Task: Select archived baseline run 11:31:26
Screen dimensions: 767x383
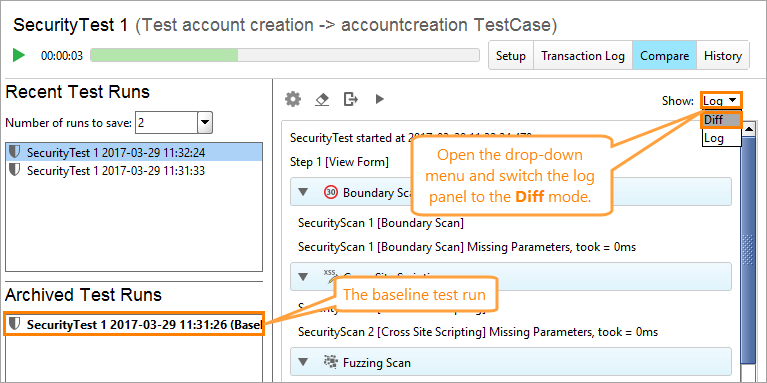Action: click(134, 324)
